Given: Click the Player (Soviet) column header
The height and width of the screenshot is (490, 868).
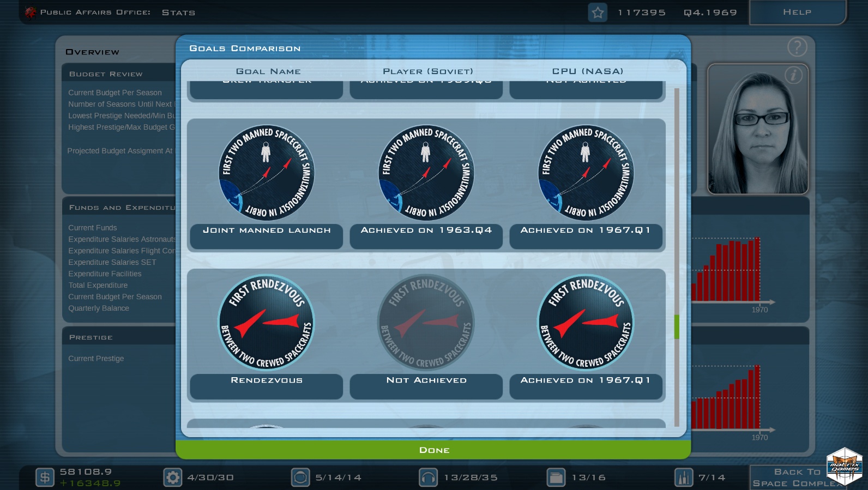Looking at the screenshot, I should coord(428,71).
